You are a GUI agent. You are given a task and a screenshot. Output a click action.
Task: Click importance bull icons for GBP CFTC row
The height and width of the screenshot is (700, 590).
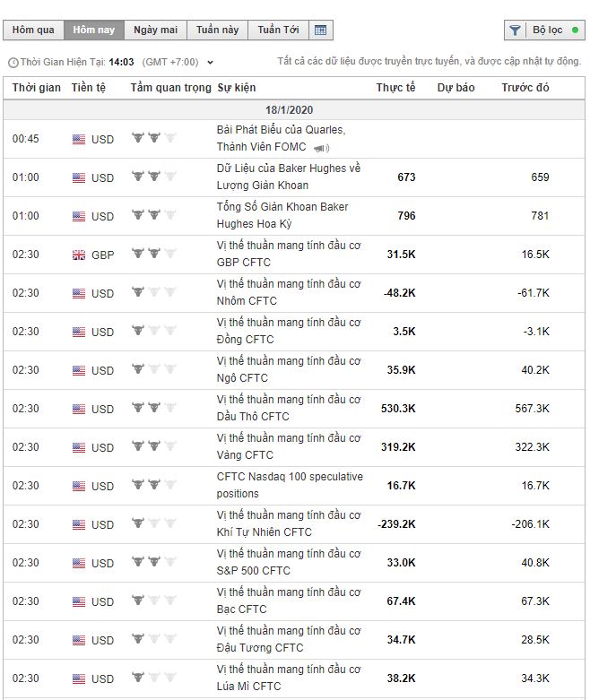153,255
